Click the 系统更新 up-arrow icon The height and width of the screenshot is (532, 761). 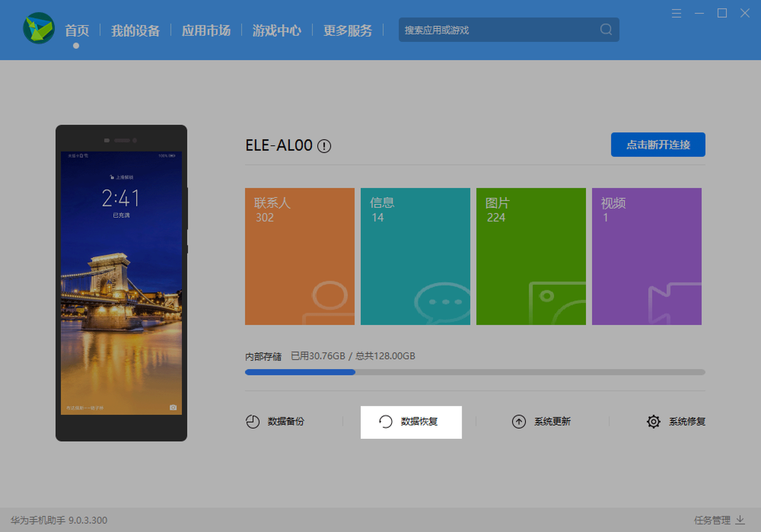[519, 422]
